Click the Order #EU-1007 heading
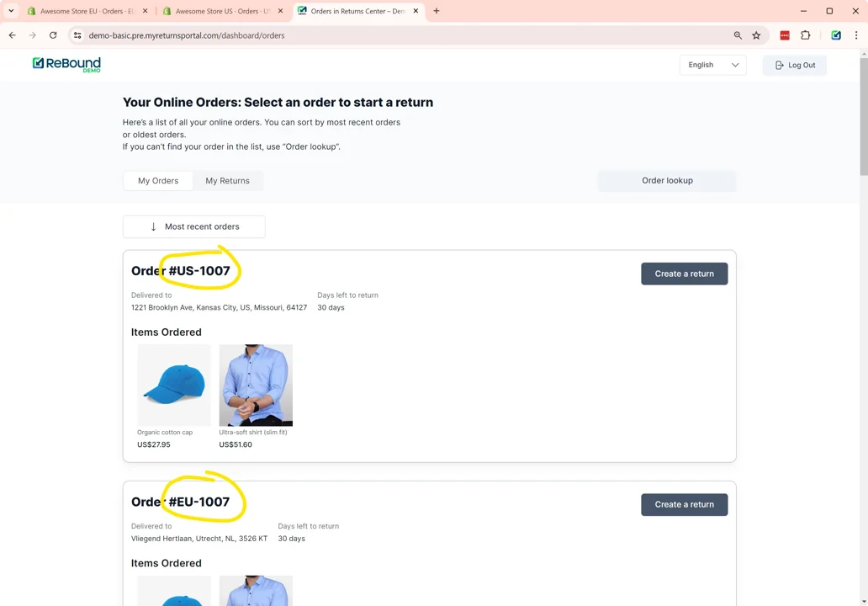Viewport: 868px width, 606px height. tap(181, 502)
